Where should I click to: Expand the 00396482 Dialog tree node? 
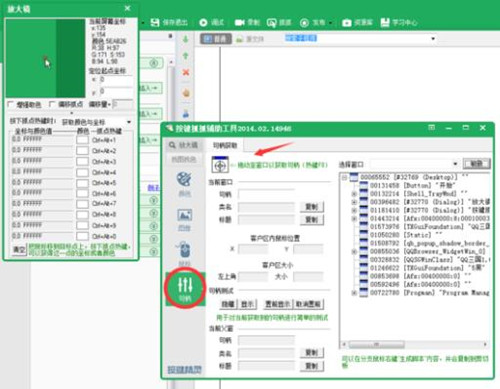pos(354,202)
